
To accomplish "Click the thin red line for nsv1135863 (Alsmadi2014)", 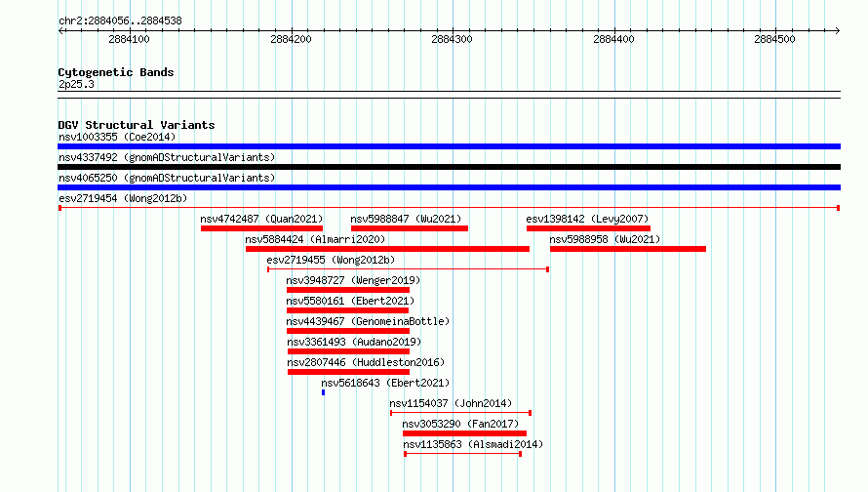I will coord(463,454).
